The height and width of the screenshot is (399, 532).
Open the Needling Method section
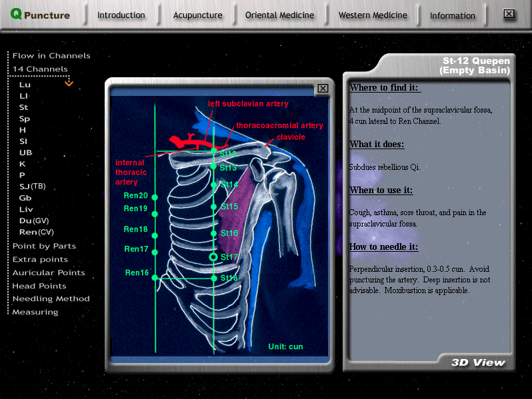(51, 299)
